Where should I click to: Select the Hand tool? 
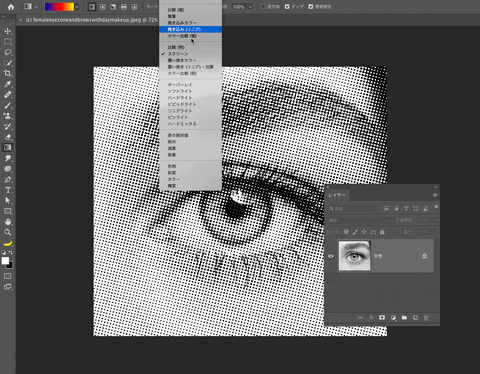point(8,222)
